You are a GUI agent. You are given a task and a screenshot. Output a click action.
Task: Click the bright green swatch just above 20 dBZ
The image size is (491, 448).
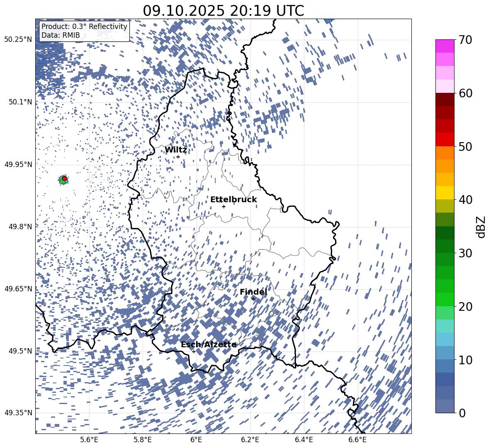445,299
